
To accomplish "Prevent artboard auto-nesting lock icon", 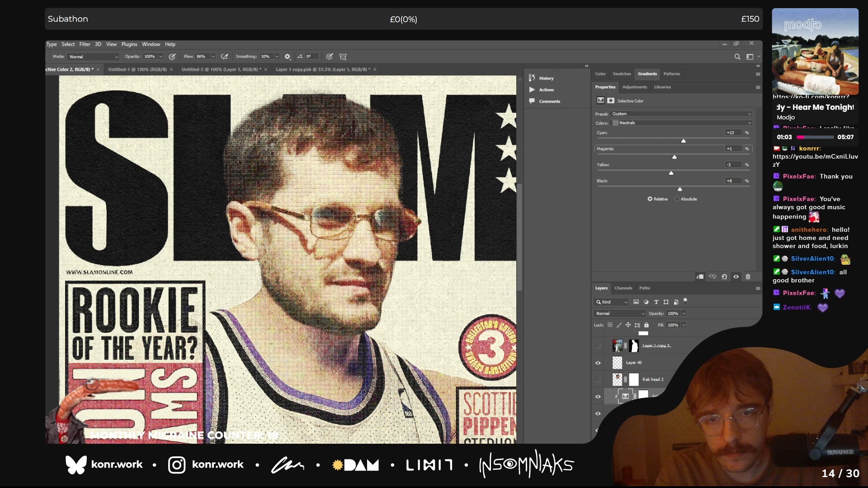I will click(637, 325).
